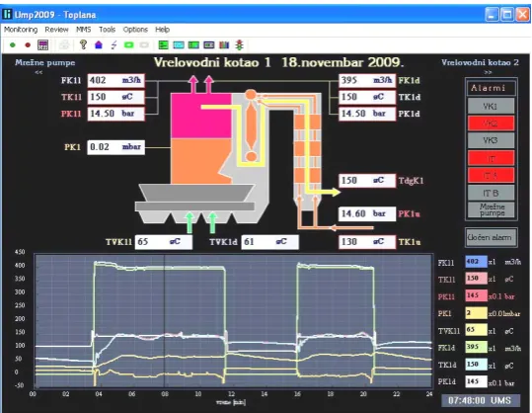The width and height of the screenshot is (532, 413).
Task: Click the green circle start icon
Action: [13, 44]
